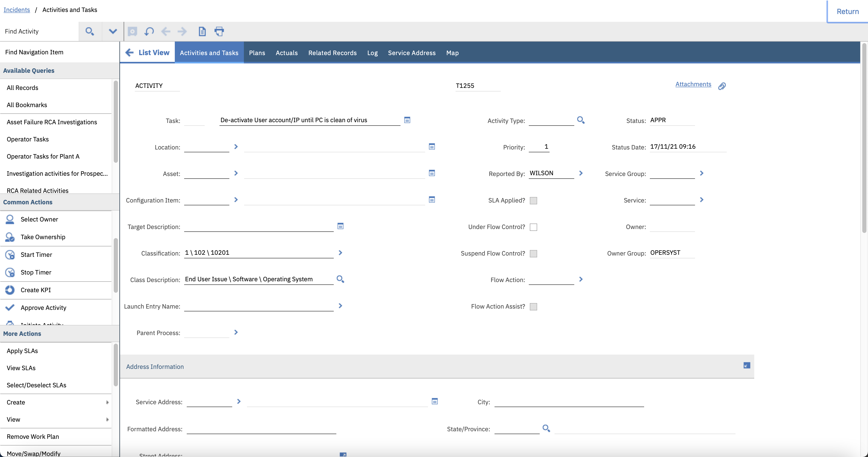This screenshot has width=868, height=457.
Task: Switch to the Related Records tab
Action: point(332,53)
